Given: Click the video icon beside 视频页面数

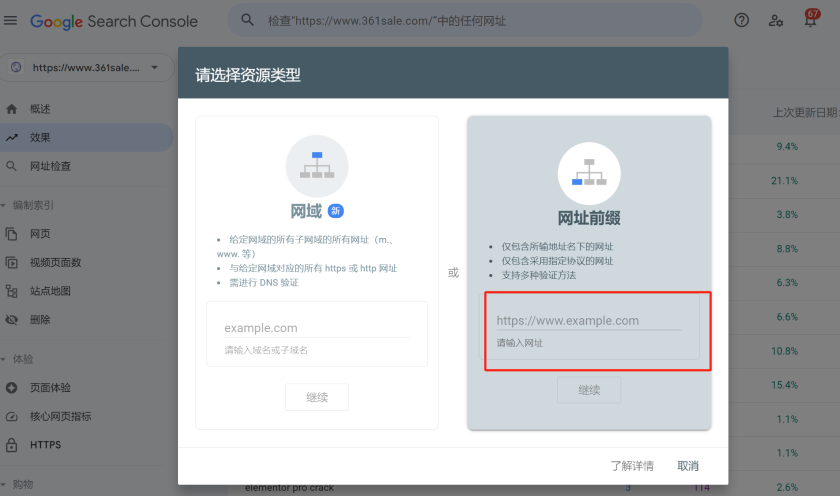Looking at the screenshot, I should (11, 262).
